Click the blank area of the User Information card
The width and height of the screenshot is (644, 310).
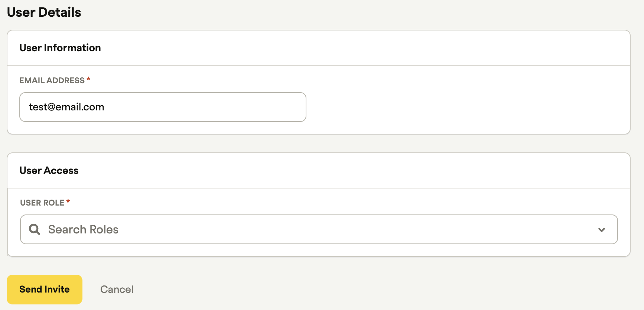468,100
